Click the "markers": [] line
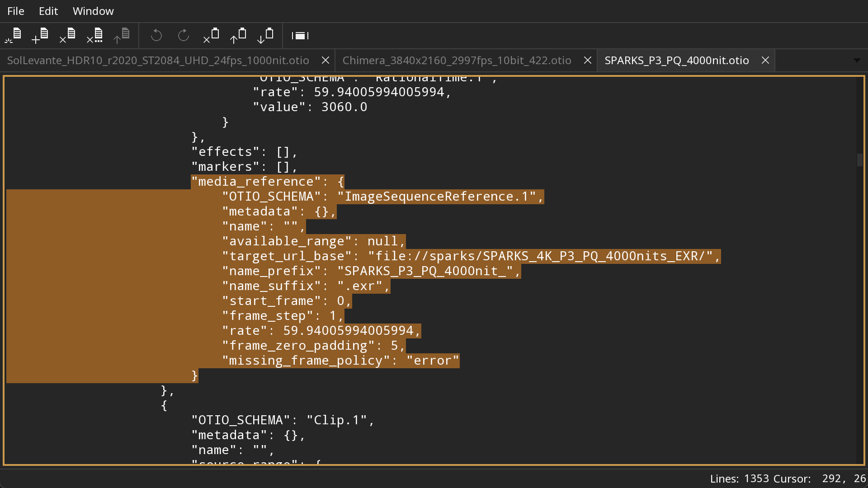The height and width of the screenshot is (488, 868). (x=245, y=167)
